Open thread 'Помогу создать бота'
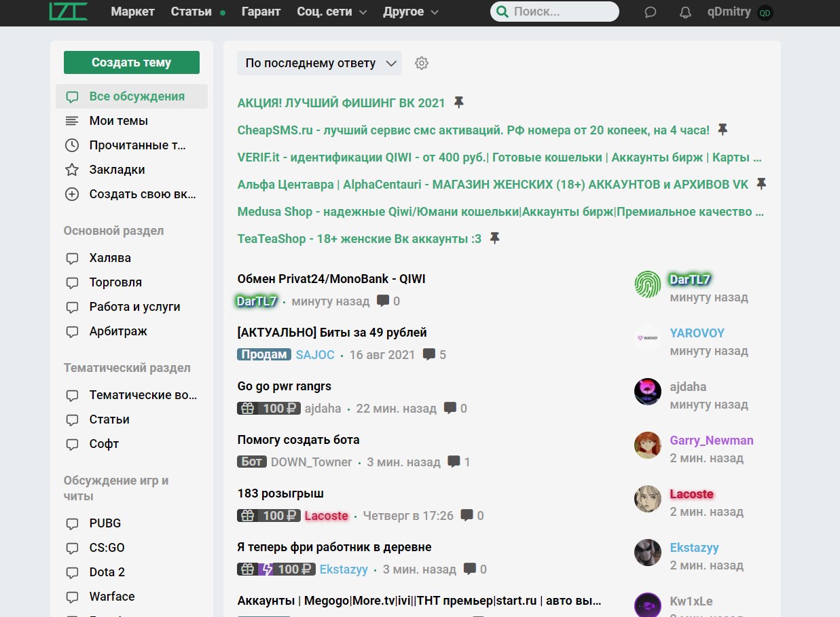The image size is (840, 617). [x=298, y=440]
